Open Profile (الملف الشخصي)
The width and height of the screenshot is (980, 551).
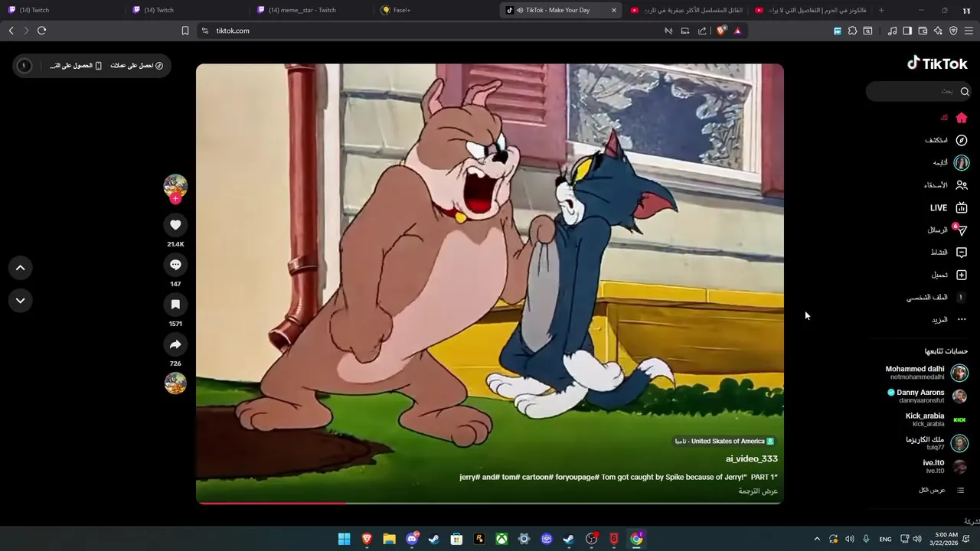point(937,297)
